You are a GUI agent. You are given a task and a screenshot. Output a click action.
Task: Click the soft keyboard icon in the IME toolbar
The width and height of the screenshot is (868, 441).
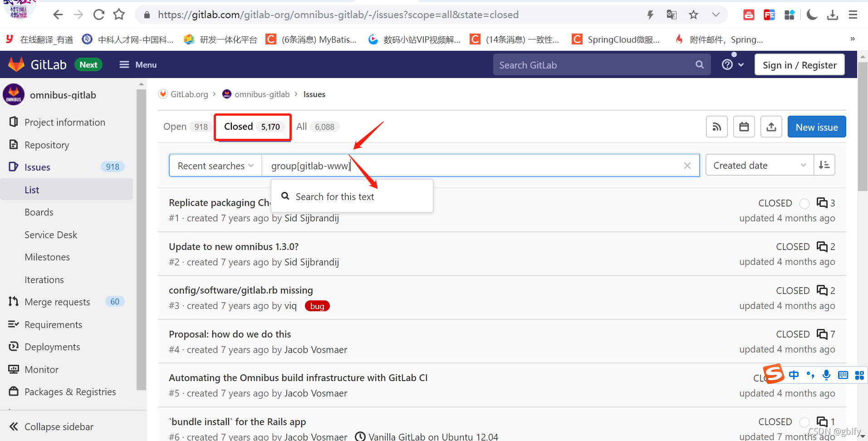[843, 375]
